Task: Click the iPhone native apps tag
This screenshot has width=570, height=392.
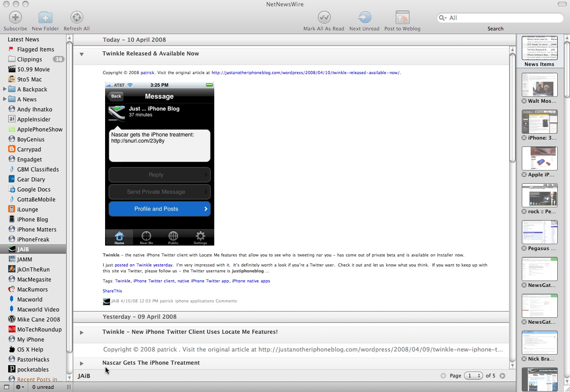Action: [251, 281]
